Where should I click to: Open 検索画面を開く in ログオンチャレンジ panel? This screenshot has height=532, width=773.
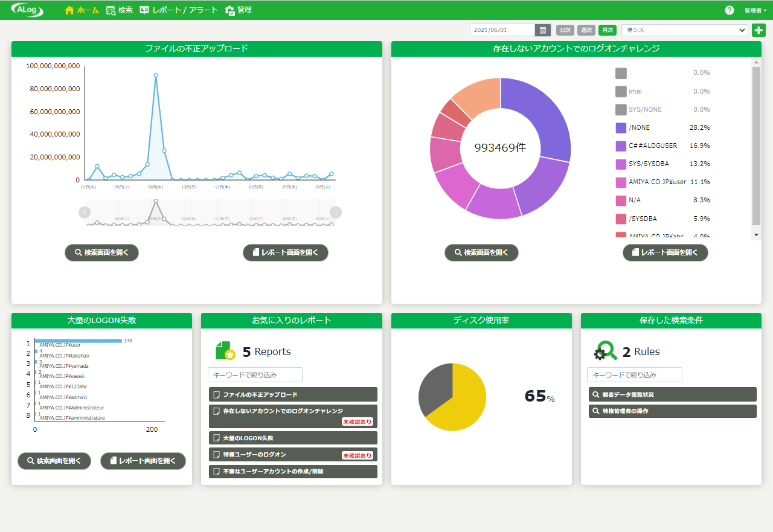(x=481, y=252)
